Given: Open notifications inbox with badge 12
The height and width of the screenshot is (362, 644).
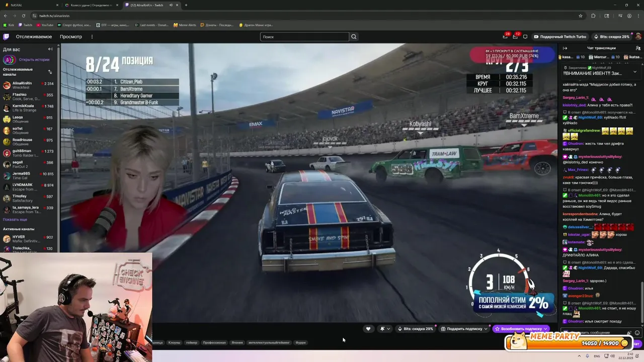Looking at the screenshot, I should coord(515,37).
